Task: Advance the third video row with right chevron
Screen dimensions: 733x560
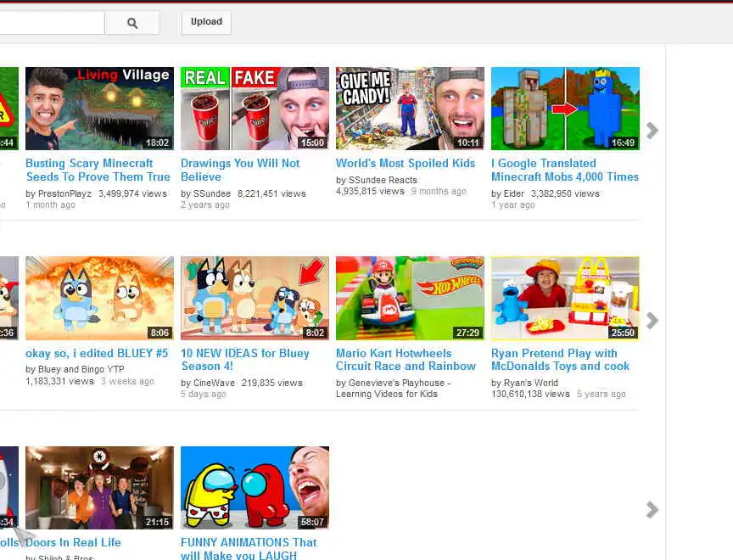Action: tap(652, 510)
